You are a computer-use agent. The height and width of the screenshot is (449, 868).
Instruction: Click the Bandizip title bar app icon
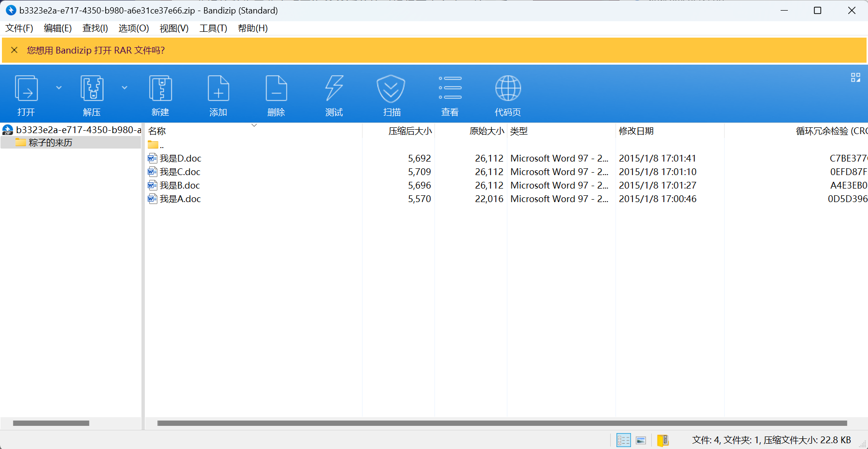coord(11,10)
